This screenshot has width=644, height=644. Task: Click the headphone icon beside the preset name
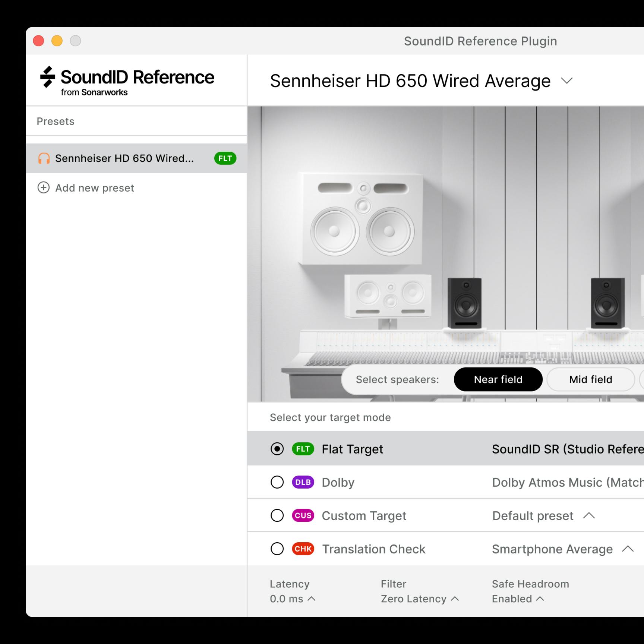[44, 158]
